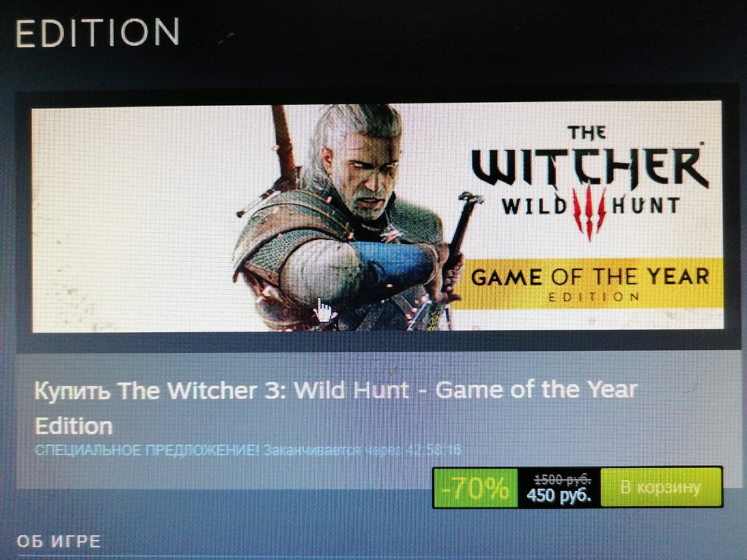Click the СПЕЦИАЛЬНОЕ ПРЕДЛОЖЕНИЕ! offer text
Viewport: 747px width, 560px height.
click(147, 449)
